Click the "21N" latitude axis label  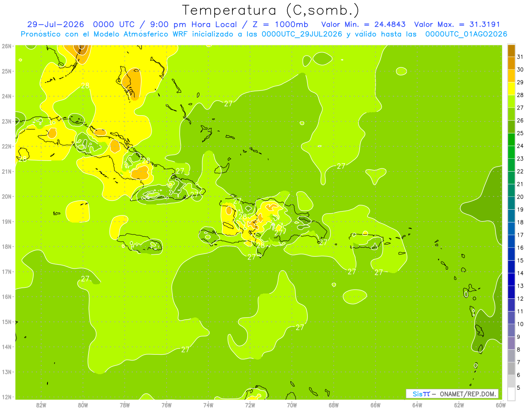(x=7, y=171)
